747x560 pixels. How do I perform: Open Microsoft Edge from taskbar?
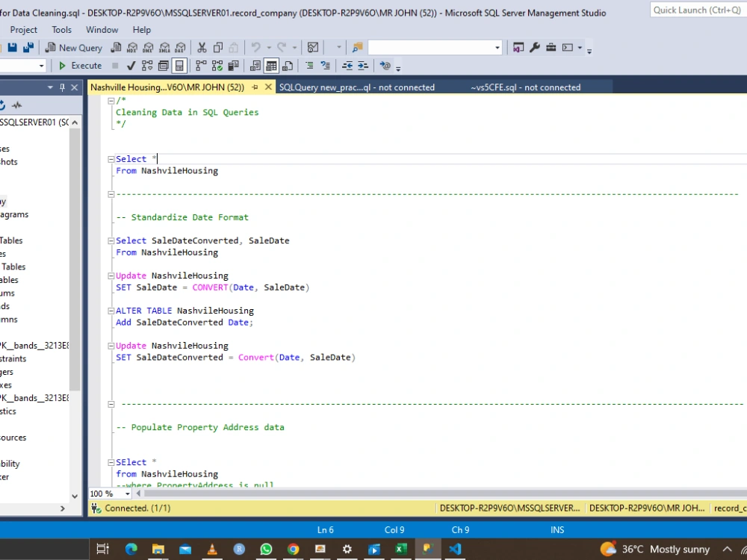[131, 549]
